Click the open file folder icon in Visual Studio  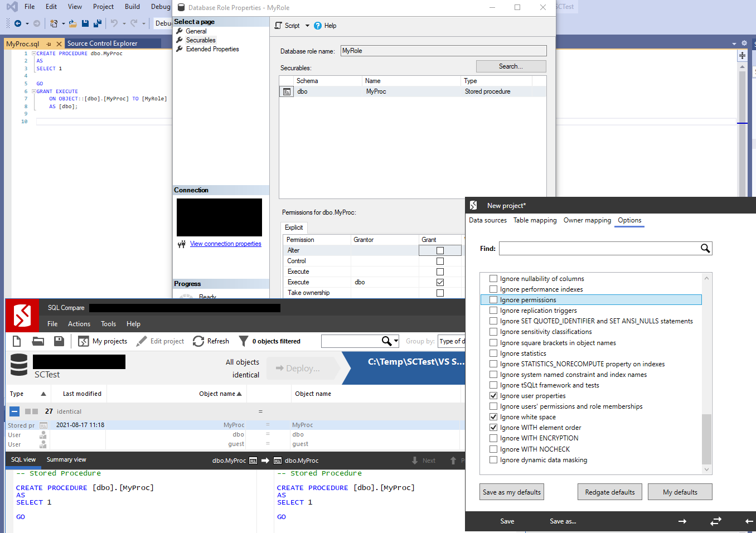[x=72, y=23]
